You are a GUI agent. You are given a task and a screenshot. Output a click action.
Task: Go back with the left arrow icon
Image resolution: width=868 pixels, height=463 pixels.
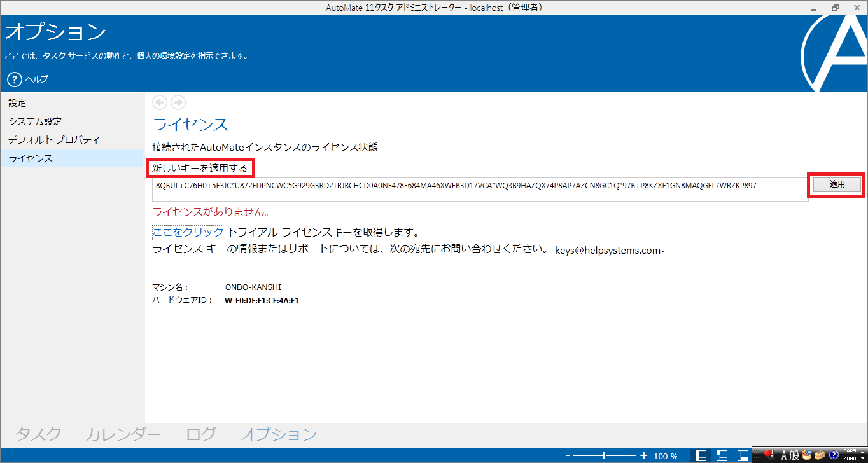(x=160, y=102)
